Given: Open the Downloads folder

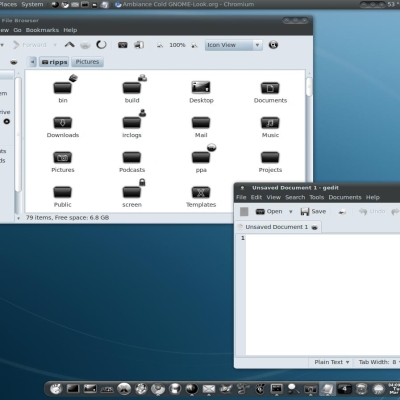Looking at the screenshot, I should tap(63, 127).
